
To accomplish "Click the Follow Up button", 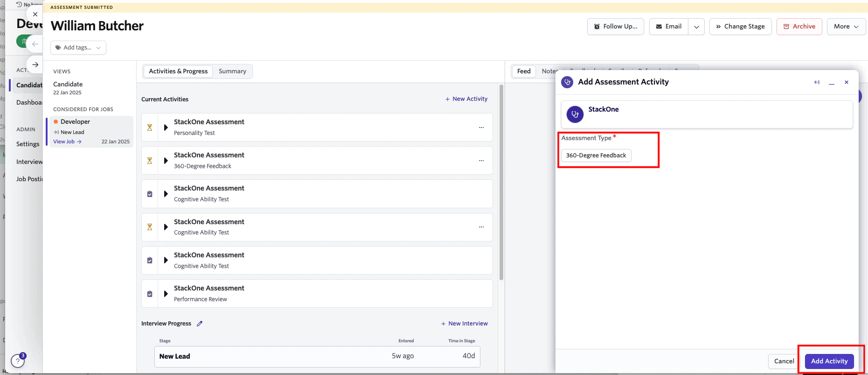I will (x=616, y=27).
